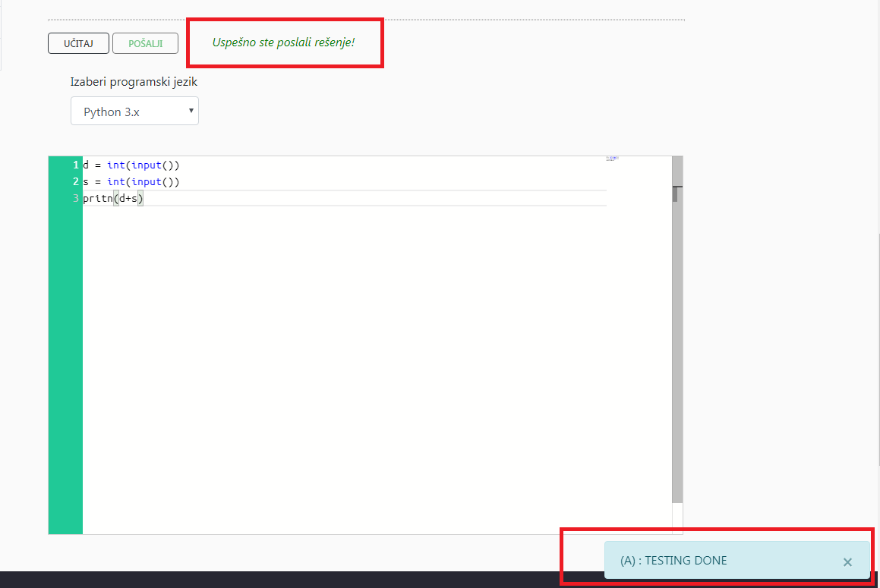
Task: Select line number 3 in the gutter
Action: pyautogui.click(x=76, y=199)
